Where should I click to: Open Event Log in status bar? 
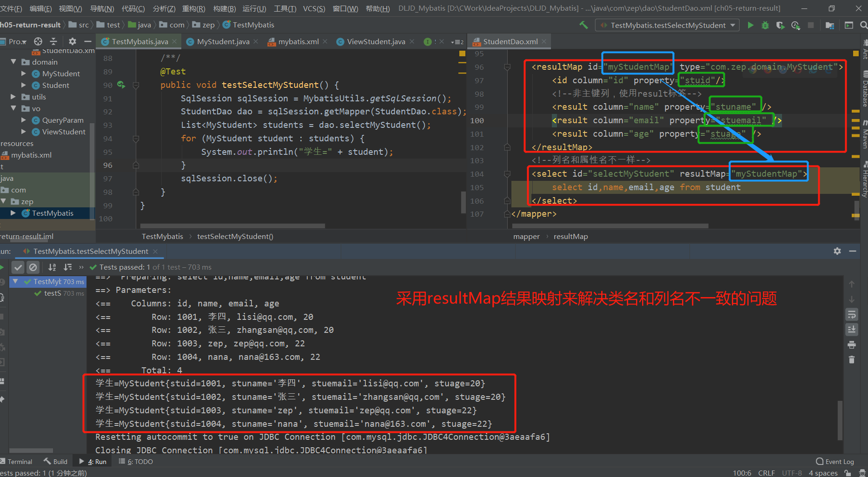[x=835, y=462]
